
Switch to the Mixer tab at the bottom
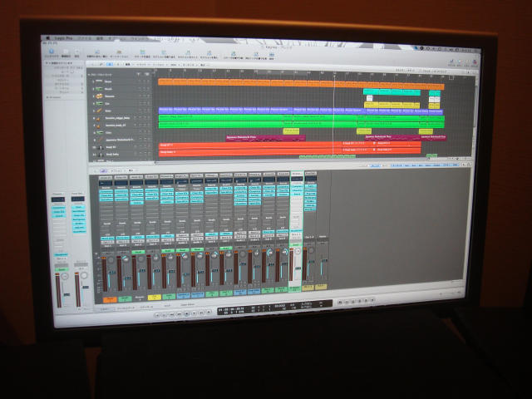106,308
